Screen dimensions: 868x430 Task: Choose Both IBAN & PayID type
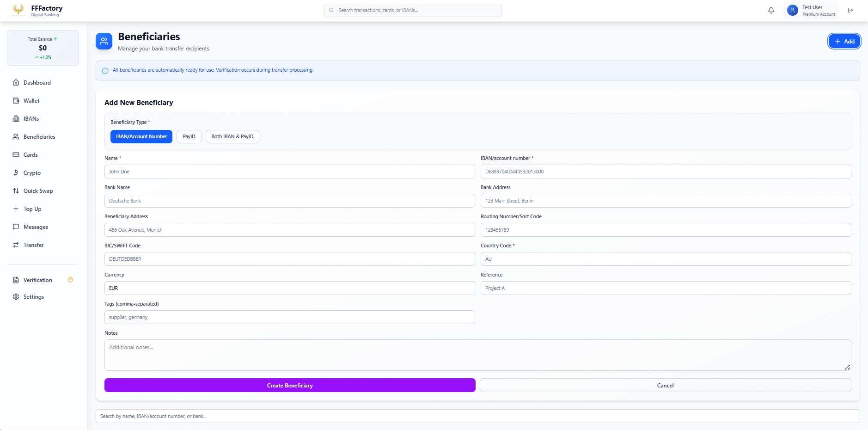coord(232,136)
